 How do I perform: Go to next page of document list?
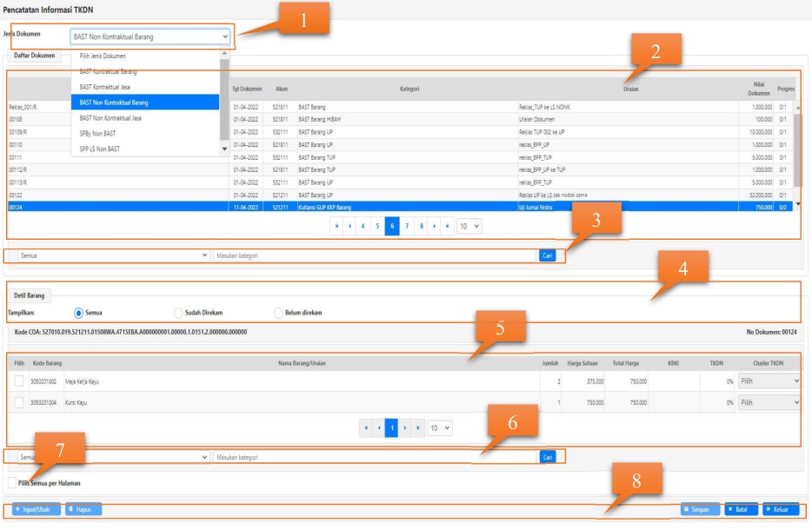click(434, 226)
